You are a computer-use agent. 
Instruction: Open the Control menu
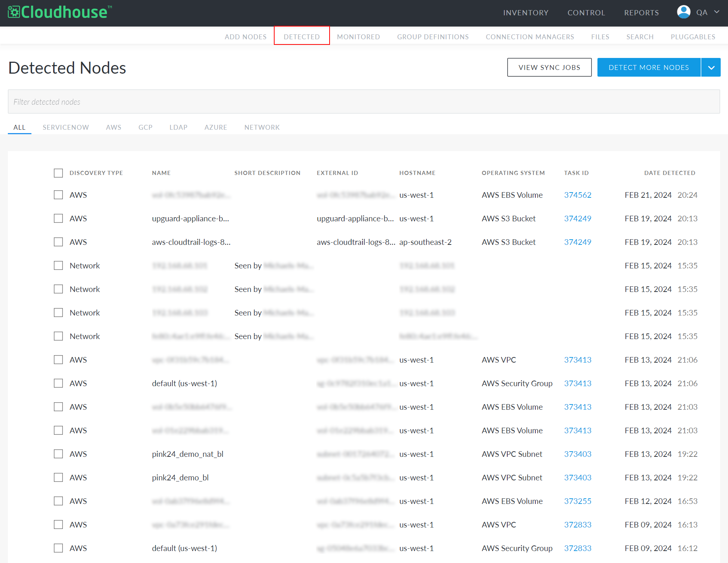pyautogui.click(x=586, y=13)
